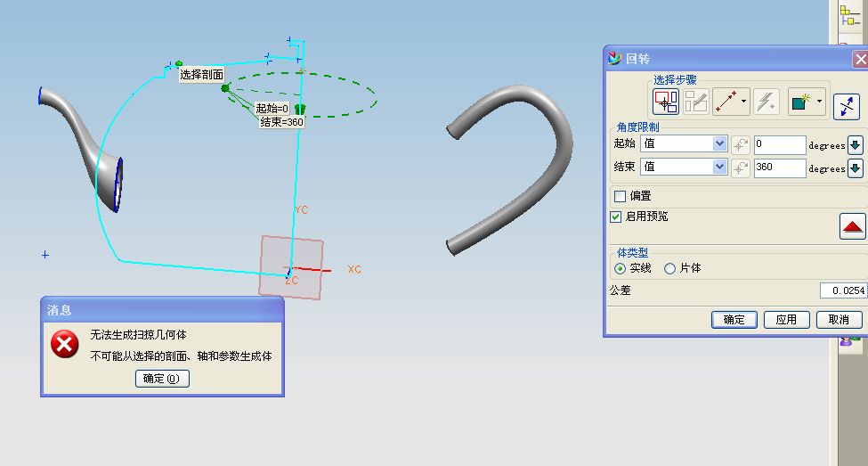Dismiss the error message with 确定 (O)

click(162, 379)
